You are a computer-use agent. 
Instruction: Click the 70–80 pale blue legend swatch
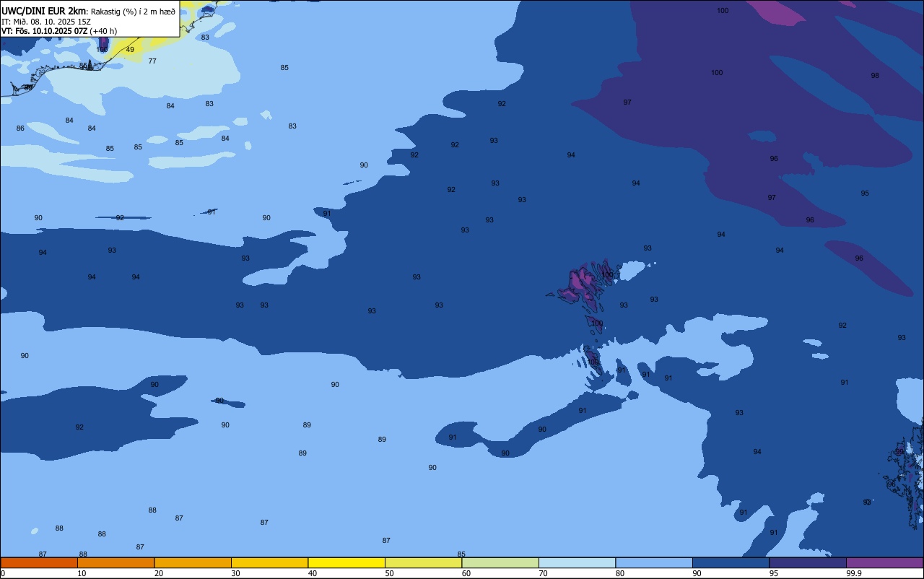[x=577, y=562]
